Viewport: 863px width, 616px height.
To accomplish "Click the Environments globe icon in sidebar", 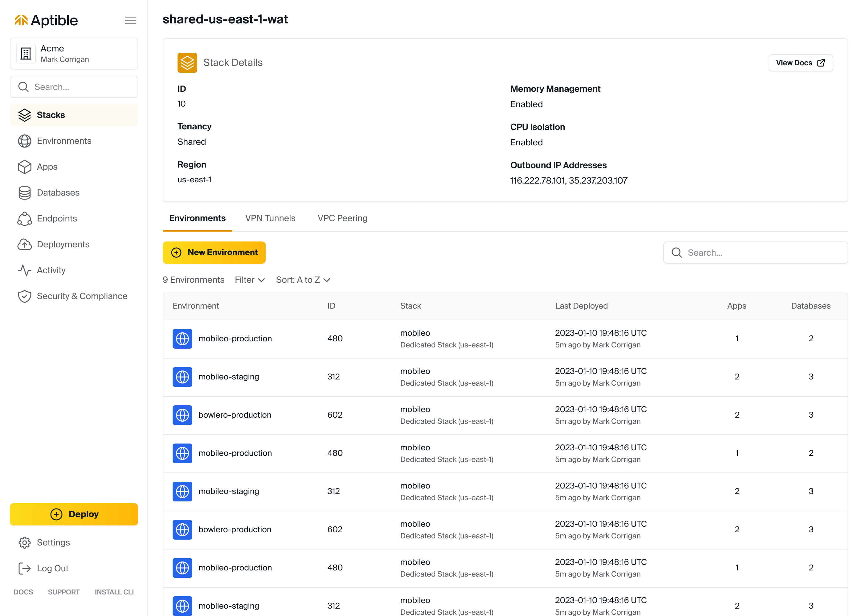I will (x=25, y=141).
